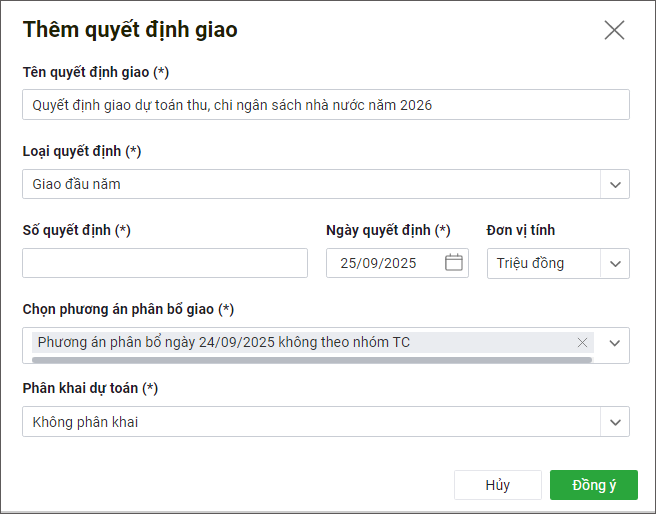Click the horizontal scrollbar under the phương án tag
The image size is (656, 514).
[x=312, y=358]
